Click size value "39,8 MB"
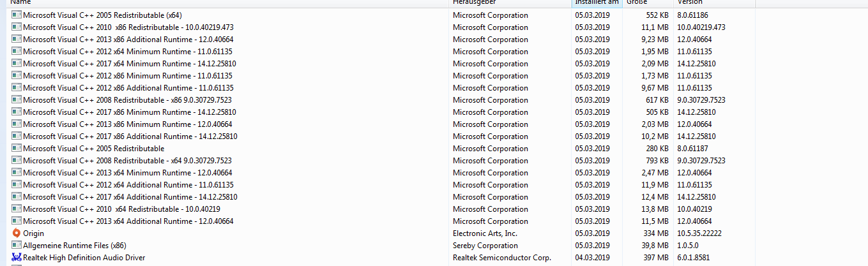This screenshot has width=868, height=266. (x=655, y=245)
